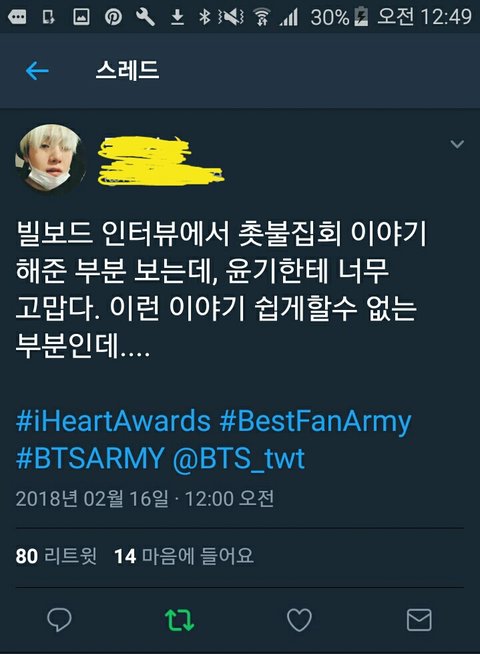Toggle the green retweet icon
Screen dimensions: 480x654
coord(179,620)
